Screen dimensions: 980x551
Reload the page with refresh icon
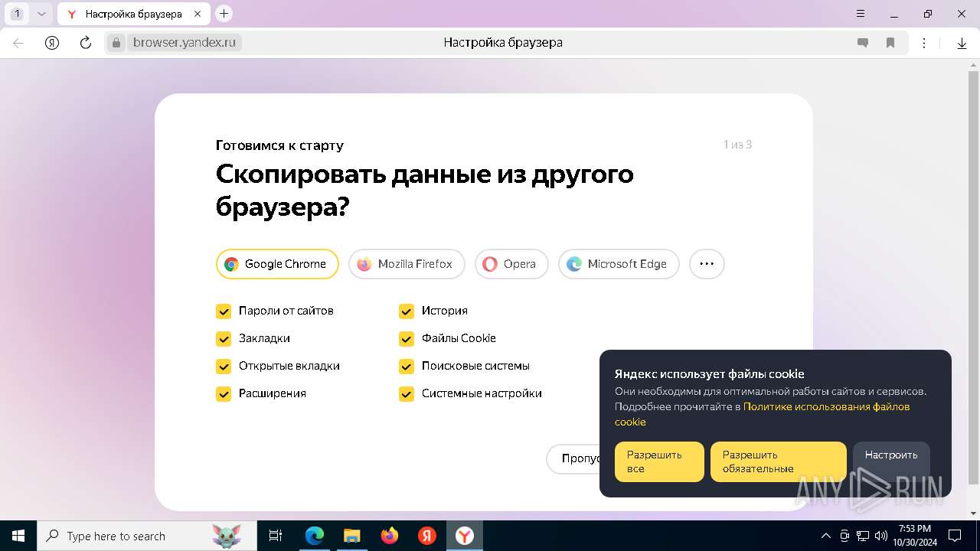tap(86, 43)
